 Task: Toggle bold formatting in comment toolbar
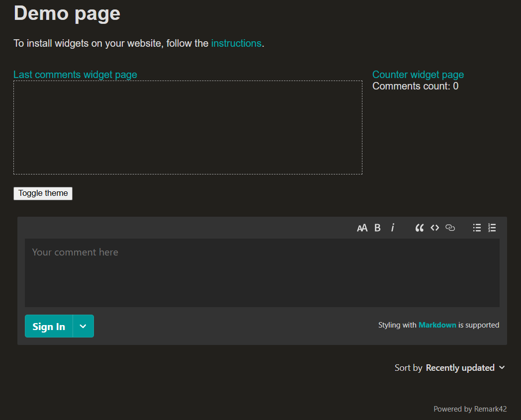click(377, 228)
